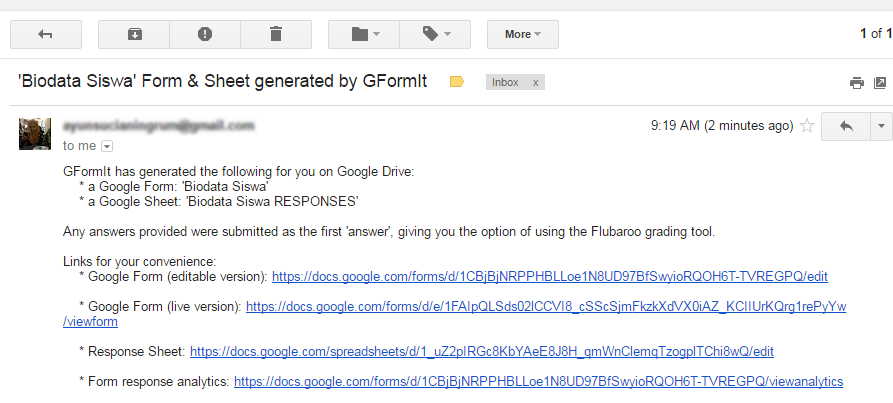Archive this email
This screenshot has height=403, width=893.
[134, 34]
